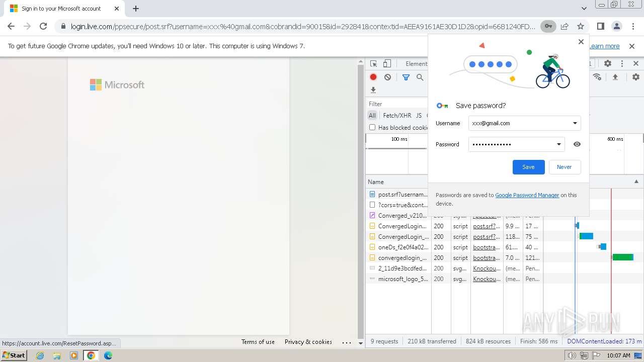
Task: Toggle the Waterfall column sort arrow
Action: 636,182
